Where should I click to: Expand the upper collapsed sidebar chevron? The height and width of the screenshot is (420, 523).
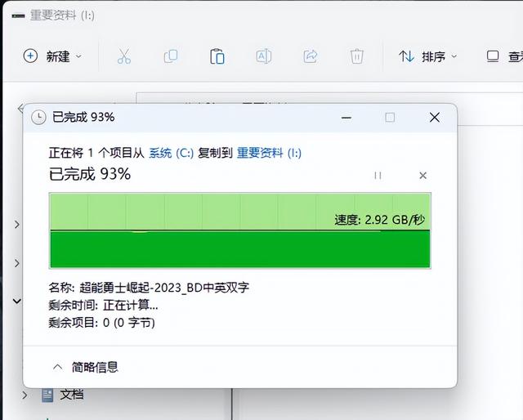[16, 225]
